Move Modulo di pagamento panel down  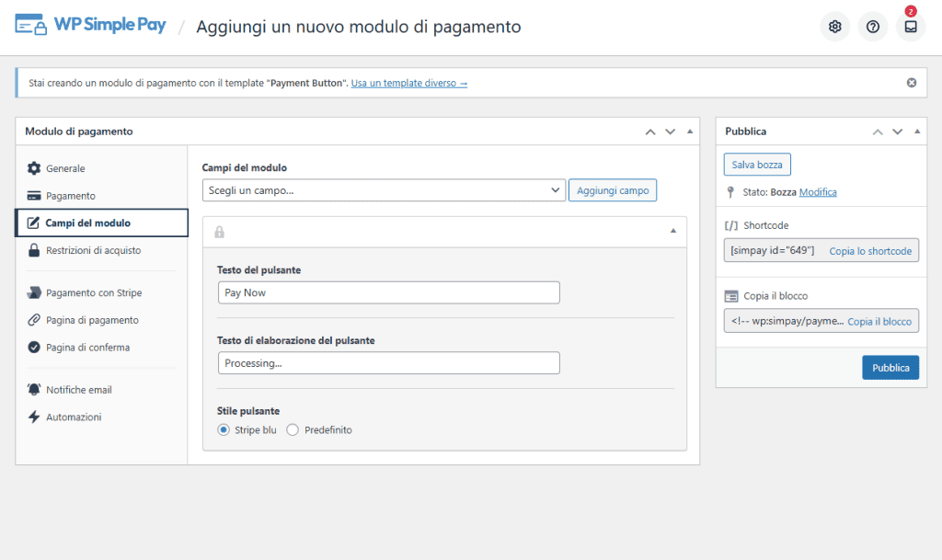coord(670,131)
